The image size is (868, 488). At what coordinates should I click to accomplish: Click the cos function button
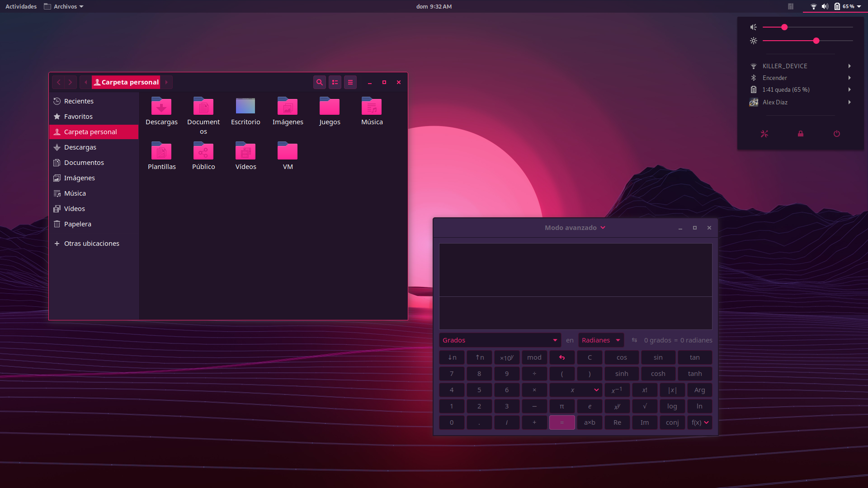(x=622, y=357)
